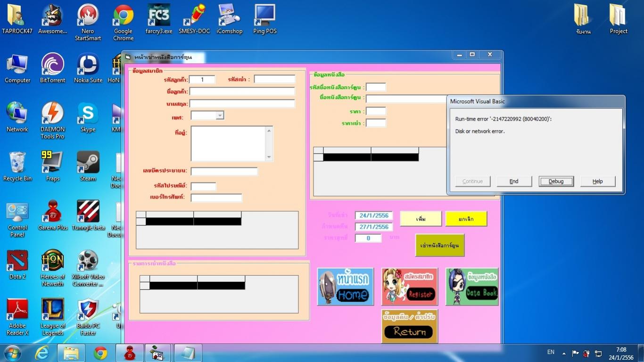
Task: Click the นามสกุล surname field
Action: pyautogui.click(x=242, y=104)
